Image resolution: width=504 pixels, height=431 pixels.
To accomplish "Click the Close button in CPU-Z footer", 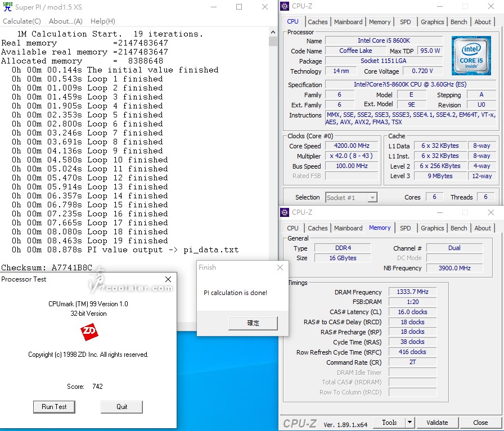I will point(480,423).
